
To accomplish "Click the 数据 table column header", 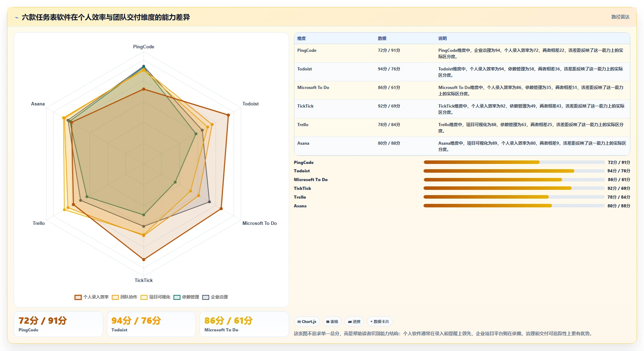I will point(382,39).
